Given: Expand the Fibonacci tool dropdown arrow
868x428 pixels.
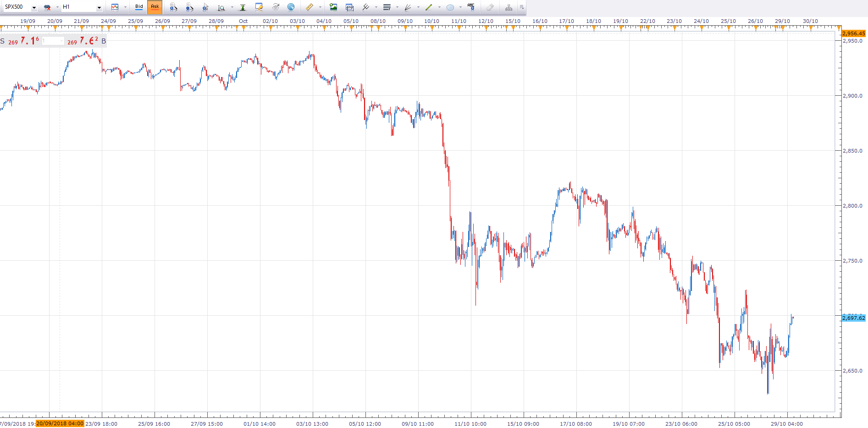Looking at the screenshot, I should point(397,7).
